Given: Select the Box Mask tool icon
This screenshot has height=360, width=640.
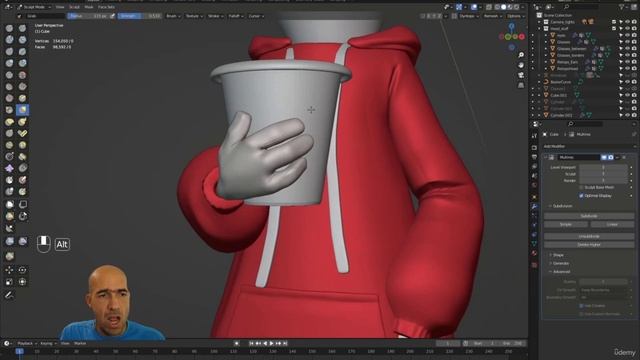Looking at the screenshot, I should [x=9, y=204].
